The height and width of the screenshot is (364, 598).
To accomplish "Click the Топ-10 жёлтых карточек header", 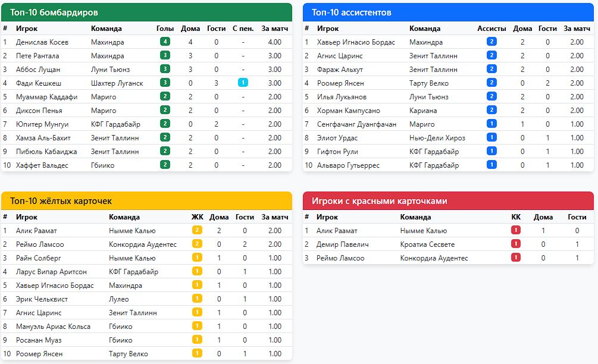I will (146, 201).
